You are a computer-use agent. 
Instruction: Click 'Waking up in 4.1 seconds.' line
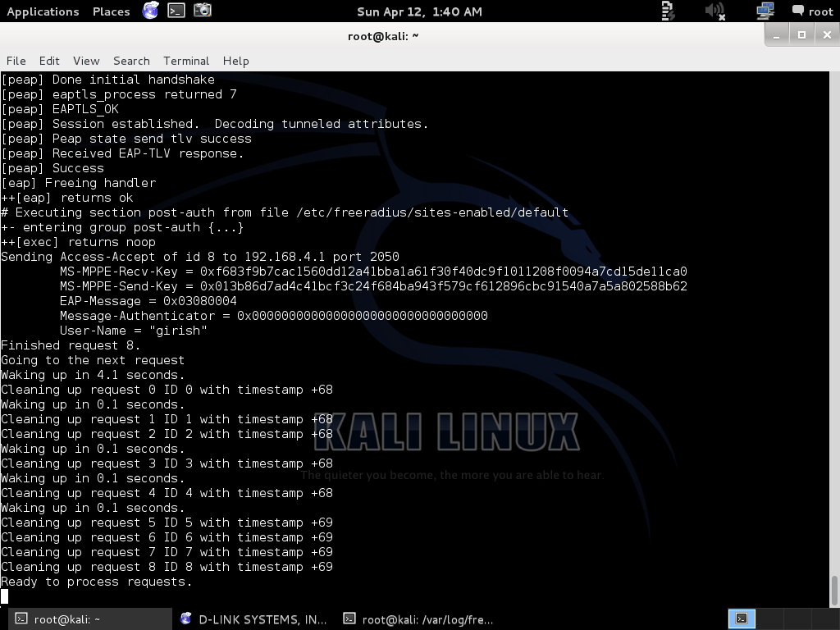point(93,375)
